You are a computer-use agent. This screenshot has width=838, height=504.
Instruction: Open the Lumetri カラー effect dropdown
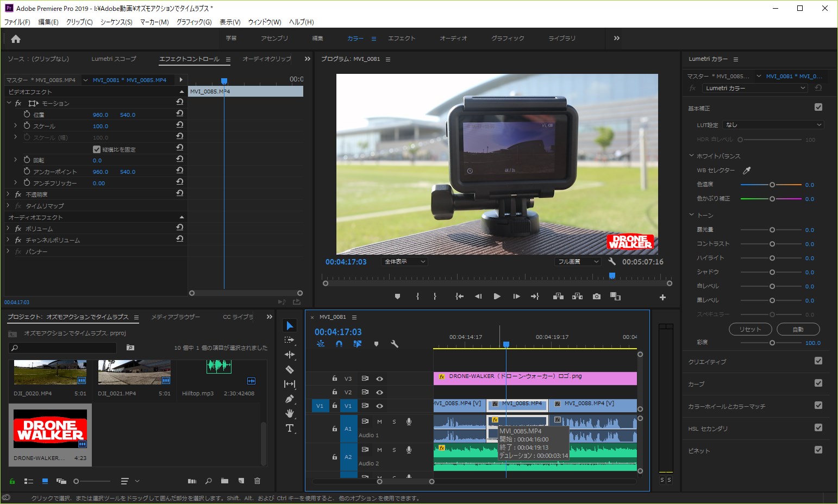point(755,88)
